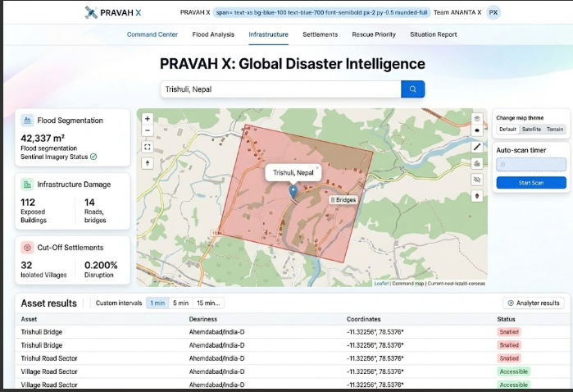Click the icon below the layers button

[477, 130]
